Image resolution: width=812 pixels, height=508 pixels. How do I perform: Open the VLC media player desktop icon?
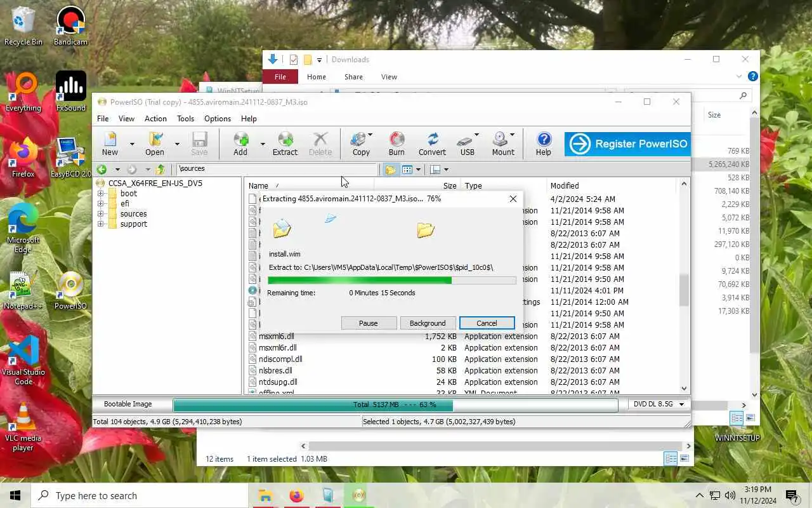click(23, 427)
